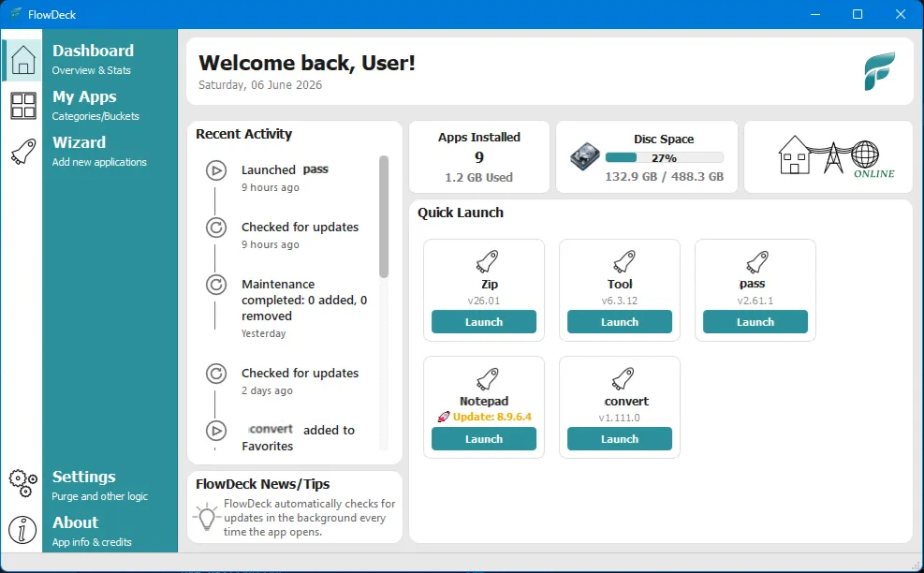Click the hard drive icon in Disc Space
The image size is (924, 573).
(584, 156)
